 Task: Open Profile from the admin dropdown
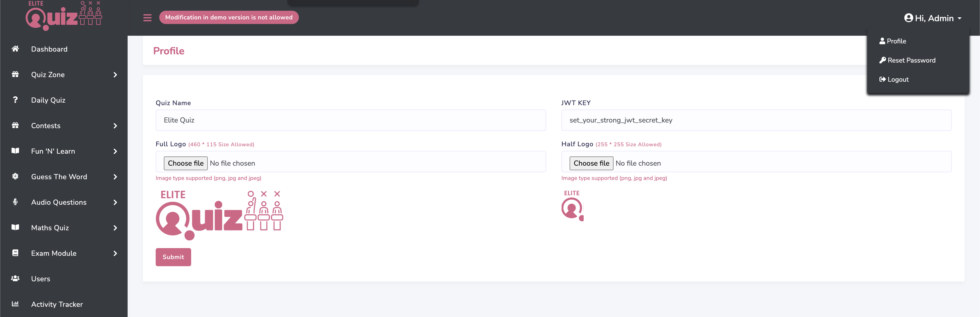pos(892,41)
